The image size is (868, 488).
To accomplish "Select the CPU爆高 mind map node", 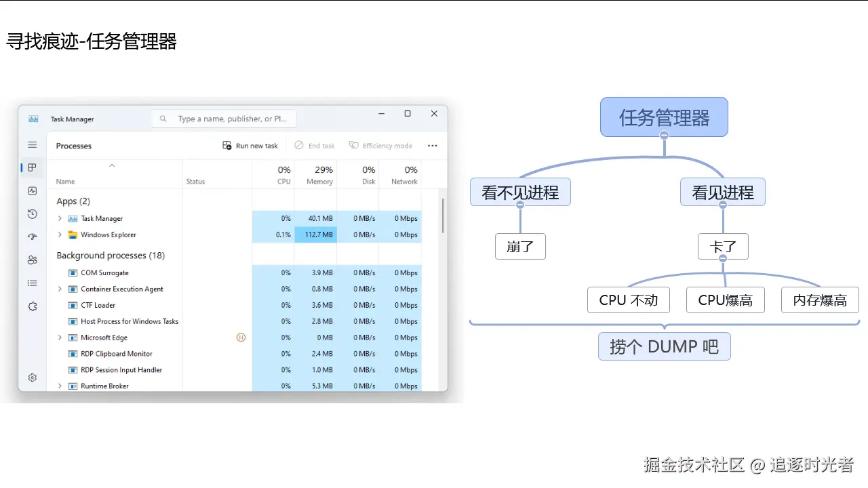I will pos(726,300).
